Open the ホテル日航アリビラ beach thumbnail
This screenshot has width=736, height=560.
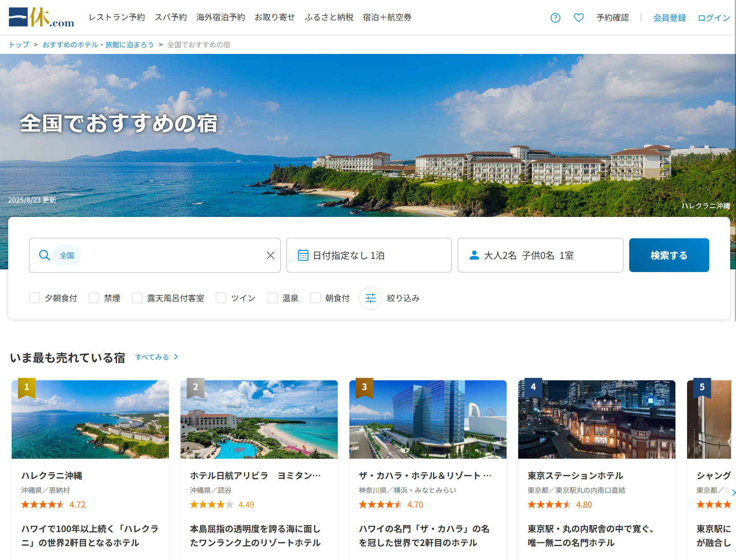pos(259,420)
